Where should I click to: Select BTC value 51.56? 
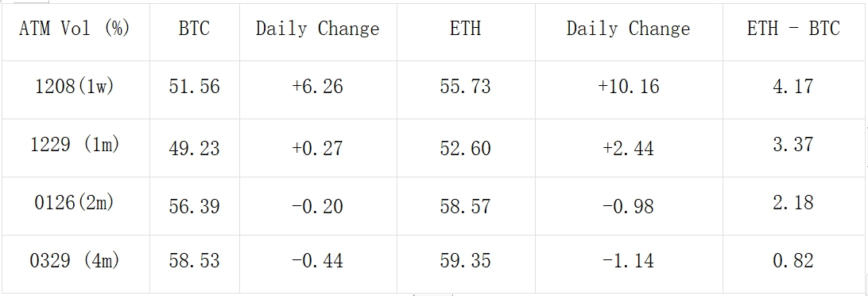point(194,87)
